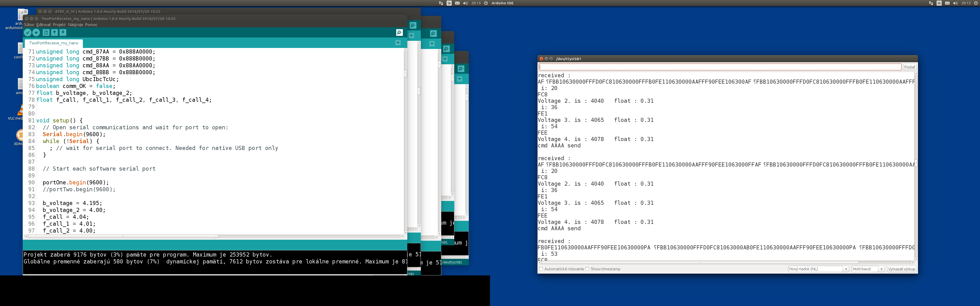Screen dimensions: 980x306
Task: Click the Verify sketch checkmark icon
Action: (28, 33)
